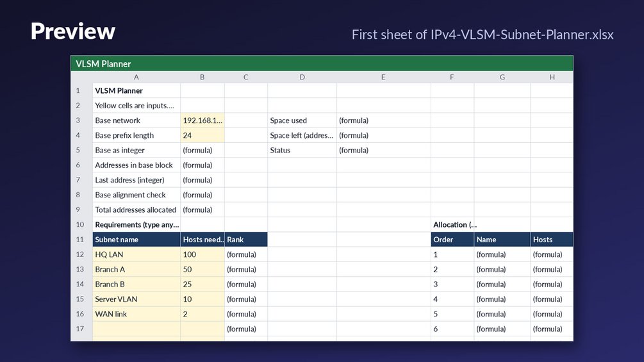Click the hosts value 100 for HQ LAN
Viewport: 644px width, 362px height.
point(202,254)
